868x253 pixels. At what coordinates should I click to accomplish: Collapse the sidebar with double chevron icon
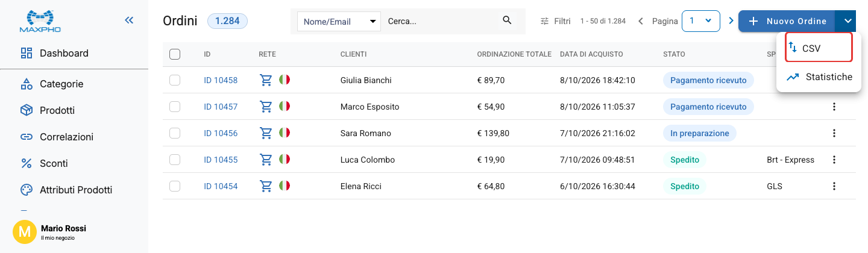pos(129,20)
